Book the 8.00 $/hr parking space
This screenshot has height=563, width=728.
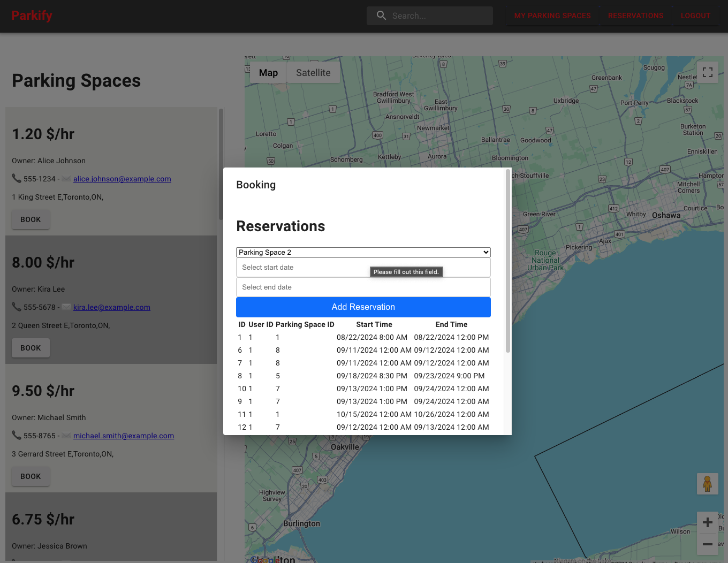click(x=31, y=348)
